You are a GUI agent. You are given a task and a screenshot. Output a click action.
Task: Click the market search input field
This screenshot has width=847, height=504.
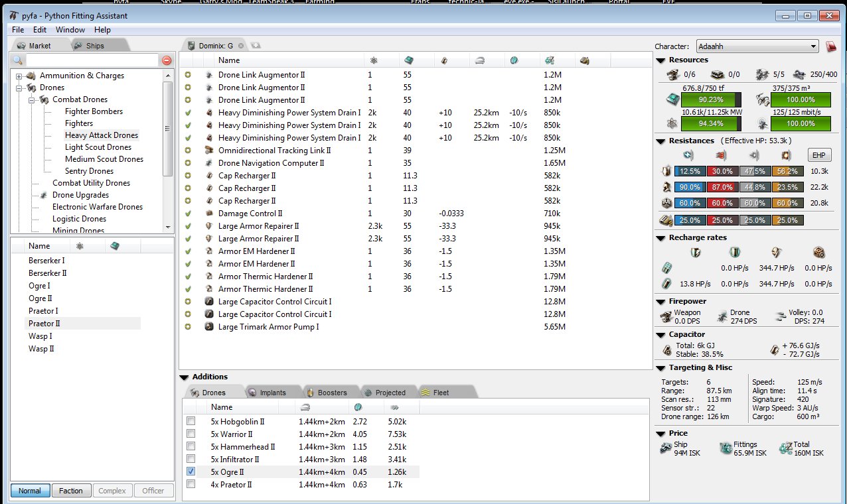click(x=92, y=60)
